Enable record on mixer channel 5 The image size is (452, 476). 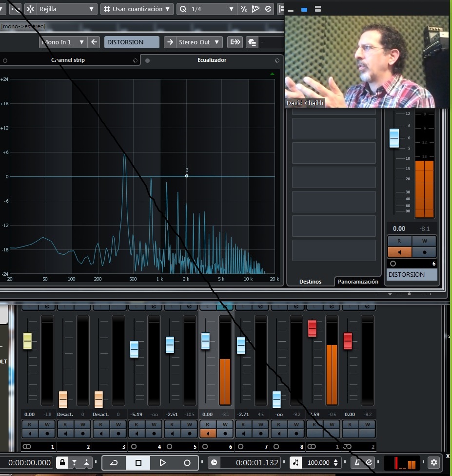(x=190, y=434)
